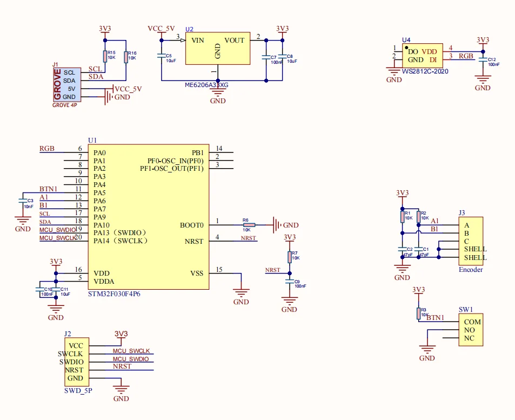Select the SWD_5P header J2 block
This screenshot has width=515, height=420.
76,362
